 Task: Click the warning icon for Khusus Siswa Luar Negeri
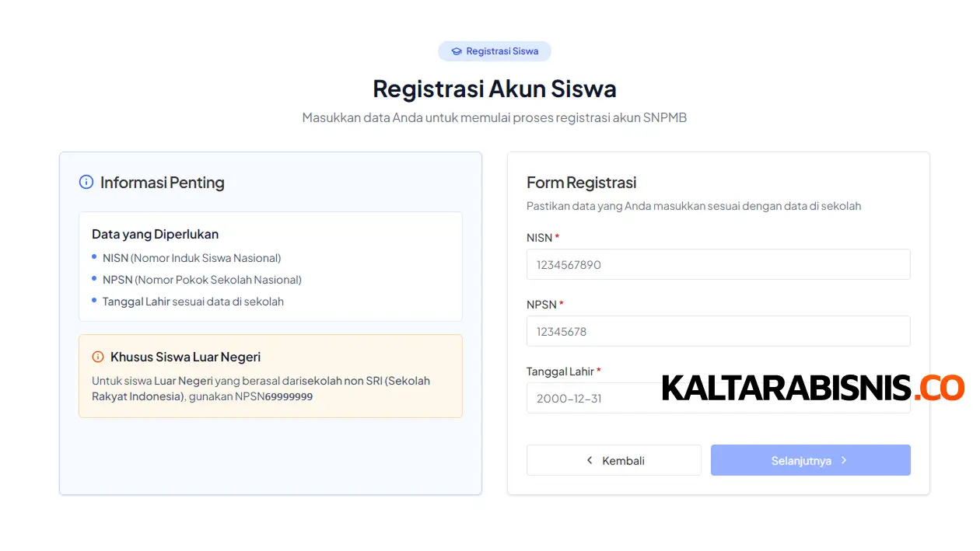(96, 357)
